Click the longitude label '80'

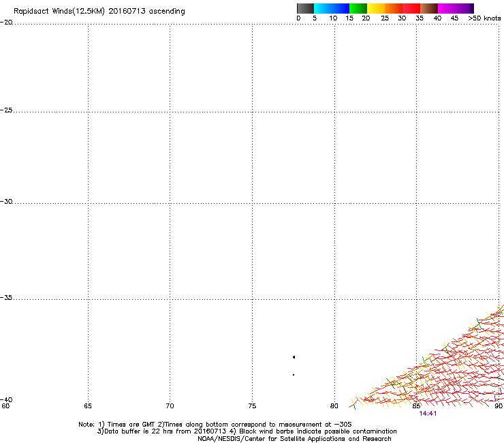[x=334, y=406]
